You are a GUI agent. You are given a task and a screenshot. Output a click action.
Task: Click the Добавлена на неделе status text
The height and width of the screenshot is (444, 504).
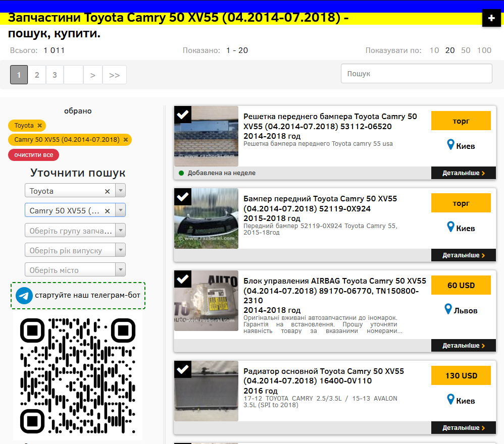pos(222,173)
